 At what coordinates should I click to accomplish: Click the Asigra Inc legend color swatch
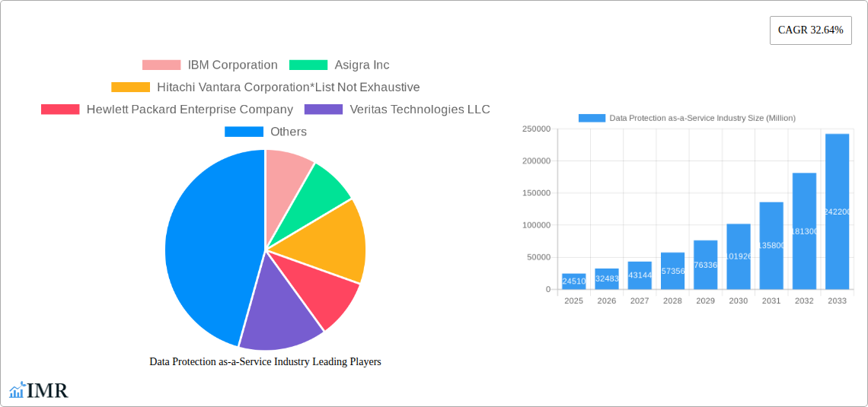308,65
